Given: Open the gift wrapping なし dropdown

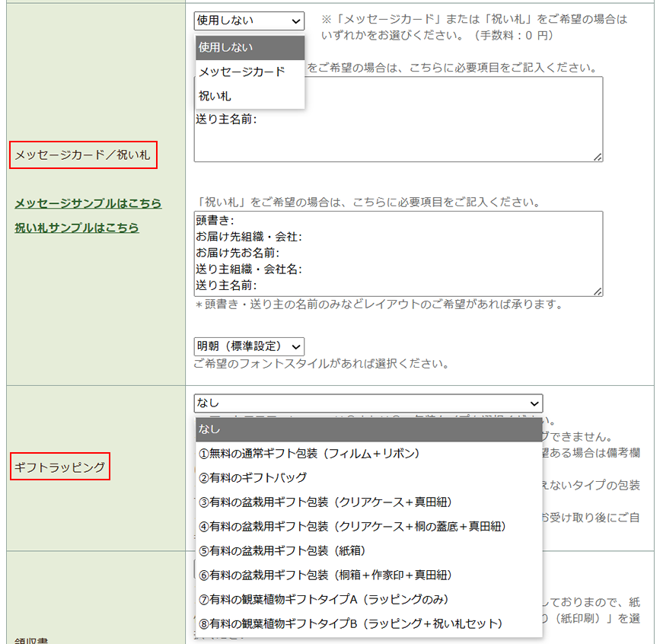Looking at the screenshot, I should pyautogui.click(x=368, y=403).
